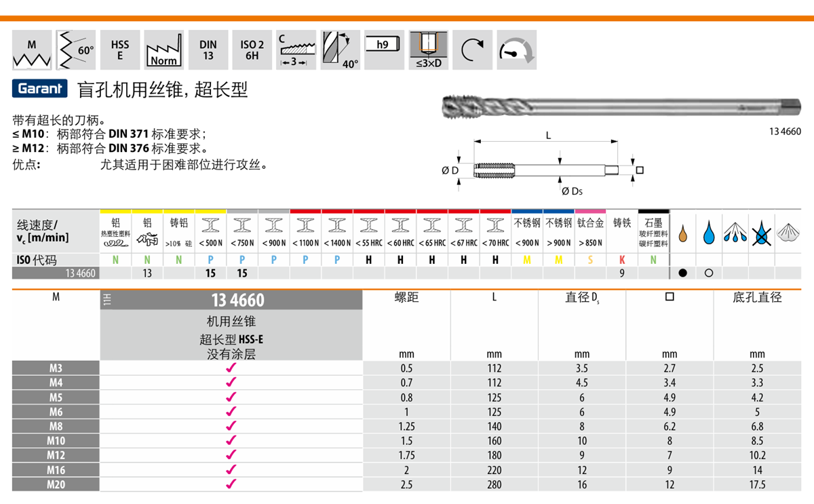Viewport: 814px width, 504px height.
Task: Select the M4 row label
Action: tap(56, 383)
